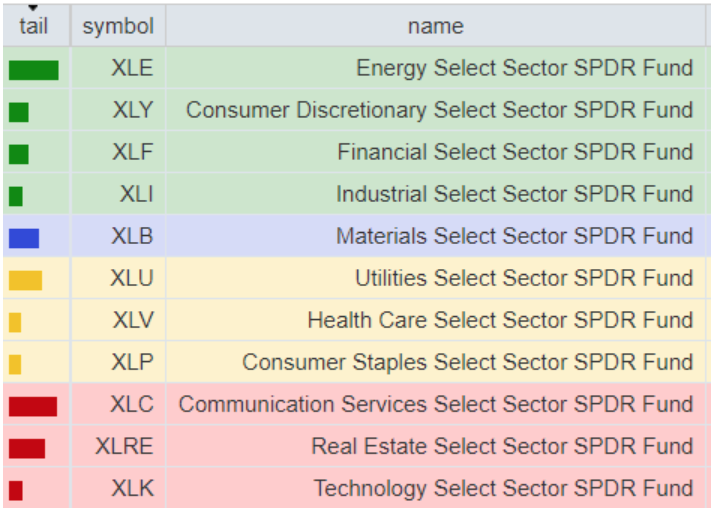Screen dimensions: 712x508
Task: Open Communication Services Select Sector SPDR Fund
Action: [435, 404]
